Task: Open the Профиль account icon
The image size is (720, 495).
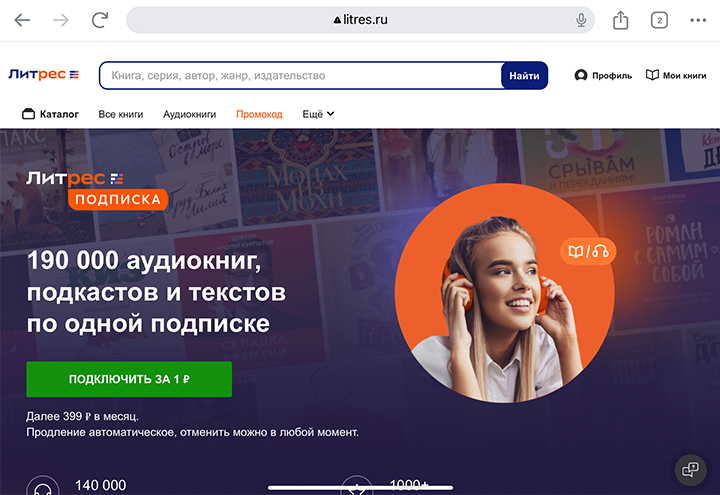Action: pyautogui.click(x=581, y=75)
